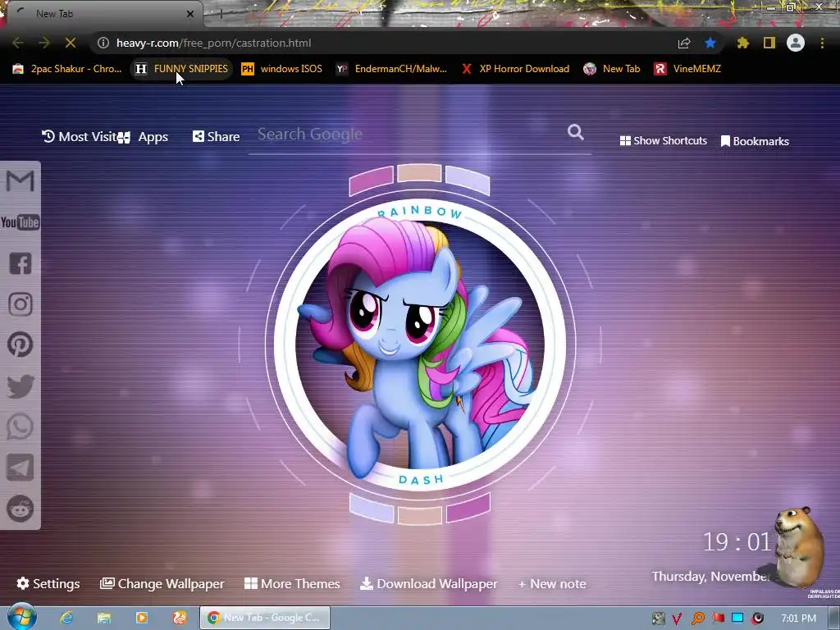Open page Settings
The height and width of the screenshot is (630, 840).
pyautogui.click(x=48, y=584)
